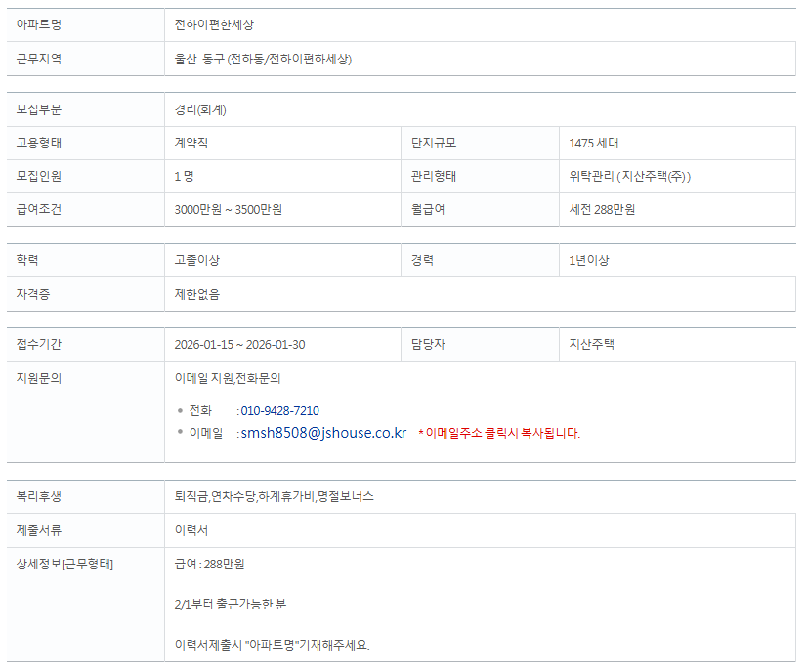Screen dimensions: 806x672
Task: Click the 전화 bullet label
Action: 200,411
